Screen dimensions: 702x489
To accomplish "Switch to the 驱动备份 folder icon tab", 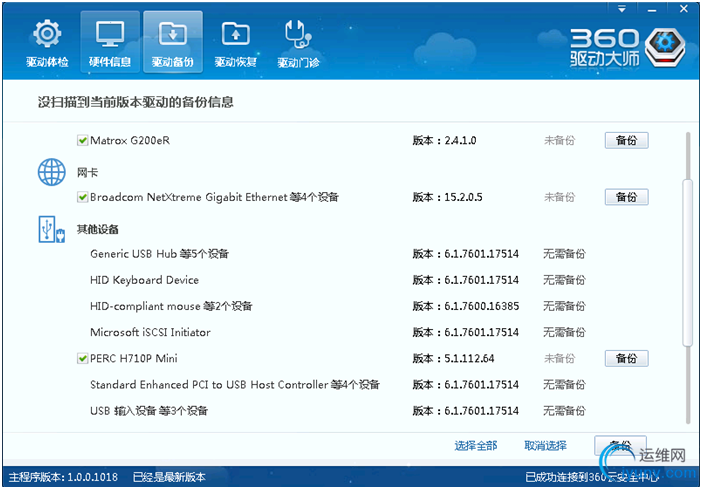I will [173, 43].
